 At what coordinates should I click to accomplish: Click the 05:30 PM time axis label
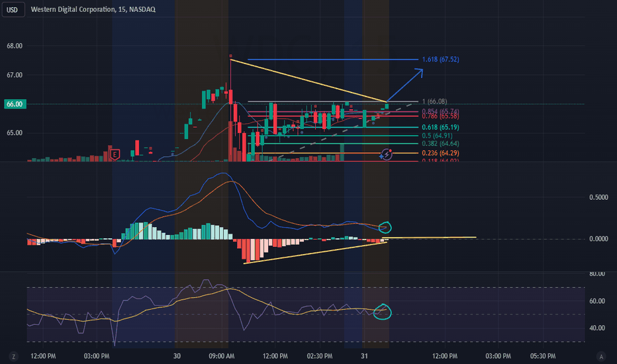point(543,356)
